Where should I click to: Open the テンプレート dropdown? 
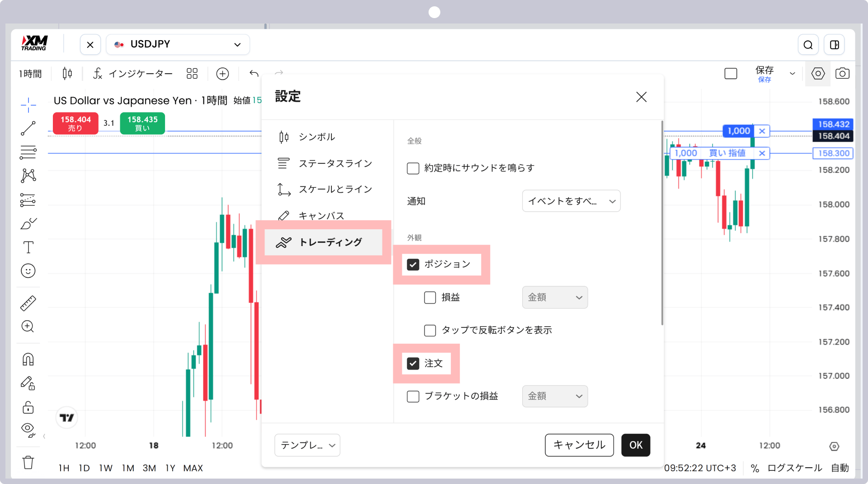pos(307,446)
